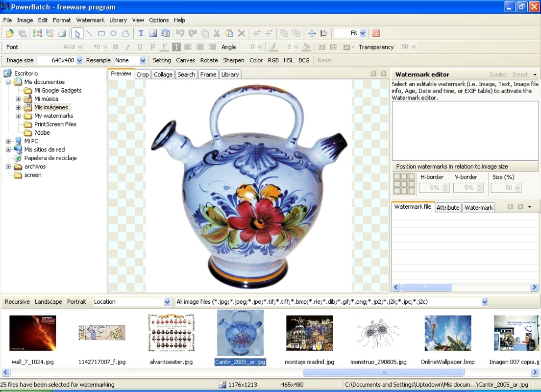Screen dimensions: 541x392
Task: Select the My watermarks folder
Action: pos(53,116)
